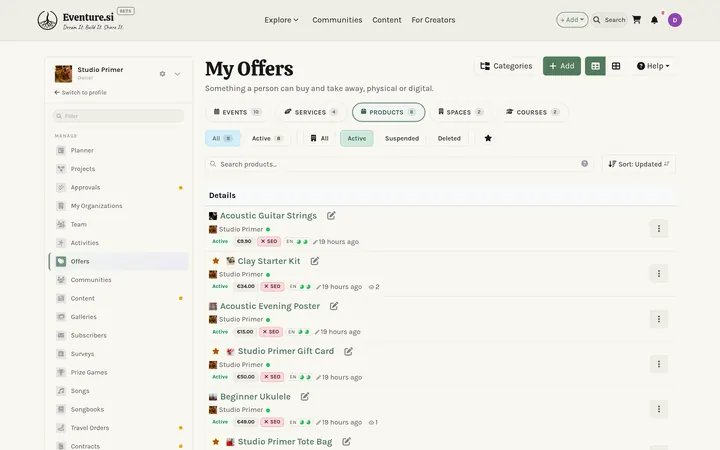Edit Studio Primer Tote Bag pencil icon

click(x=346, y=441)
